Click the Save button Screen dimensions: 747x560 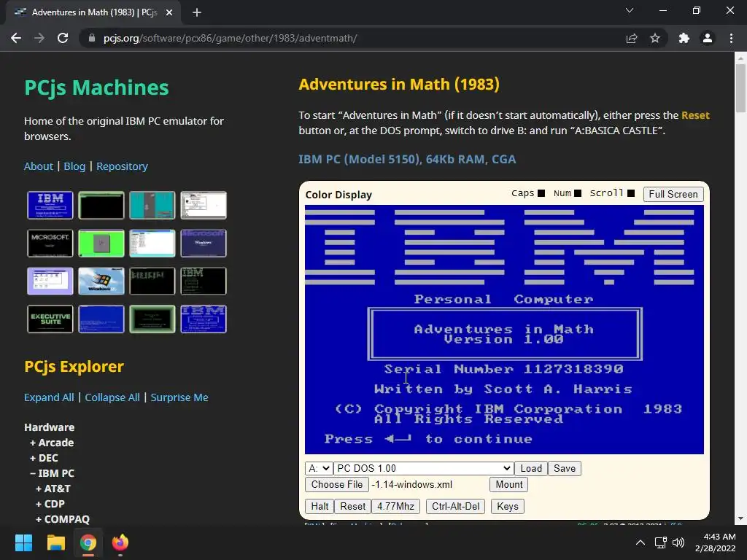(x=564, y=469)
